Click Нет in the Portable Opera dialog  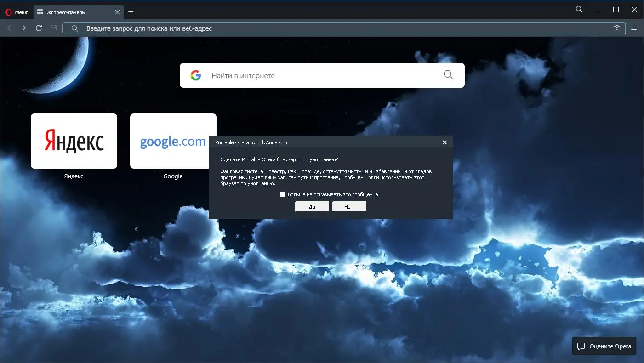pos(349,207)
